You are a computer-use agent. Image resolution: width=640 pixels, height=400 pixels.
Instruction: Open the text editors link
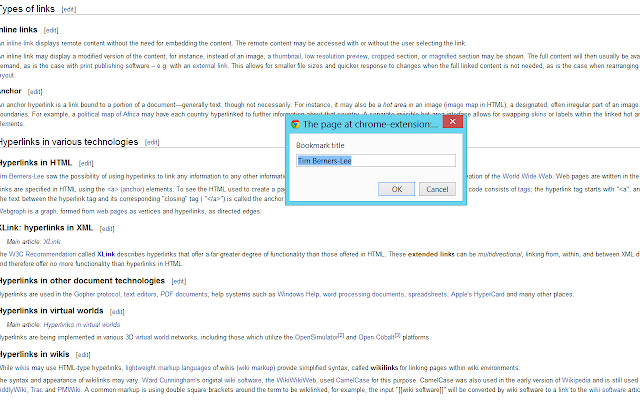point(140,294)
